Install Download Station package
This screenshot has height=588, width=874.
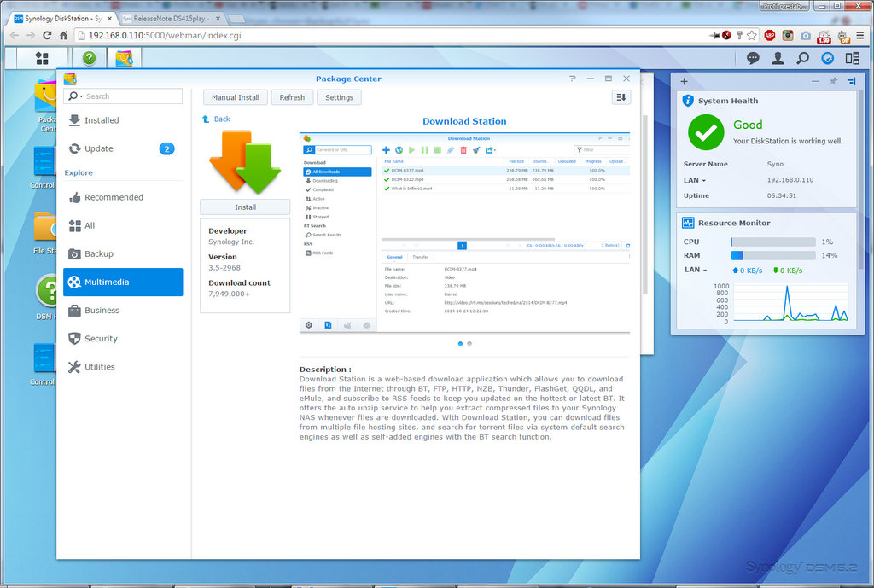[245, 207]
